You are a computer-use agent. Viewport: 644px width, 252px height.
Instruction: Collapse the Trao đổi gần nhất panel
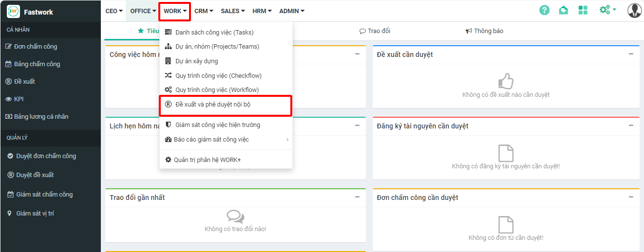click(x=357, y=197)
